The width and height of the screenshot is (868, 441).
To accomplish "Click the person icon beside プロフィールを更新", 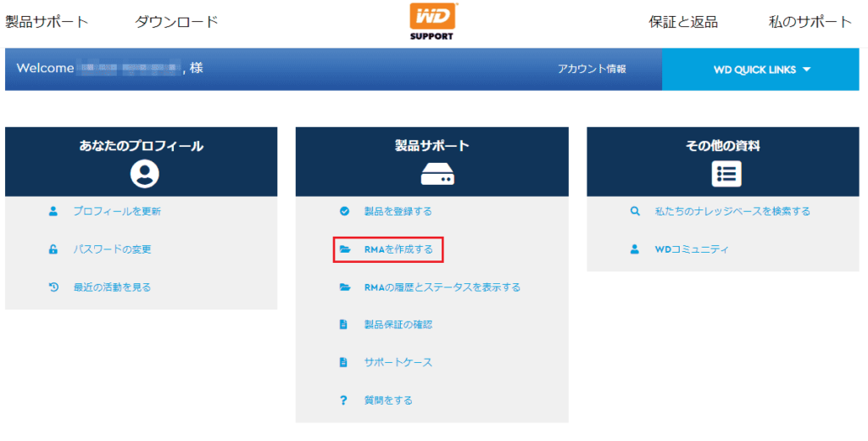I will pyautogui.click(x=53, y=211).
